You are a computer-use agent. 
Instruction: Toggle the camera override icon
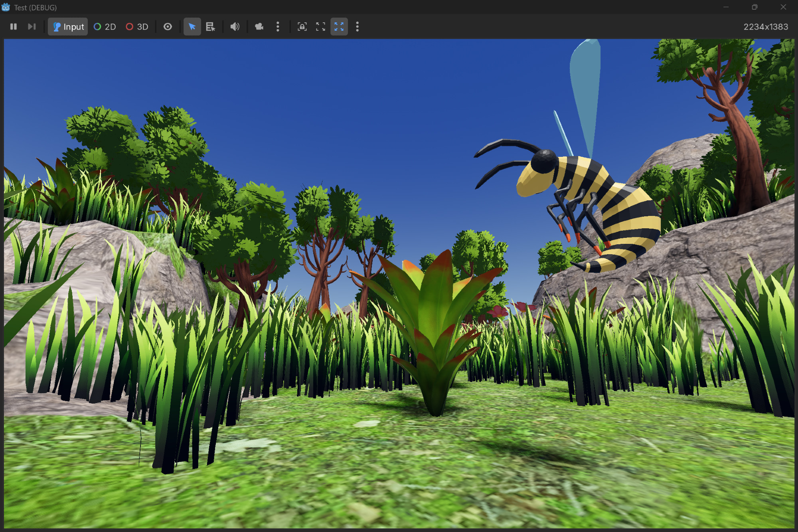click(x=259, y=27)
